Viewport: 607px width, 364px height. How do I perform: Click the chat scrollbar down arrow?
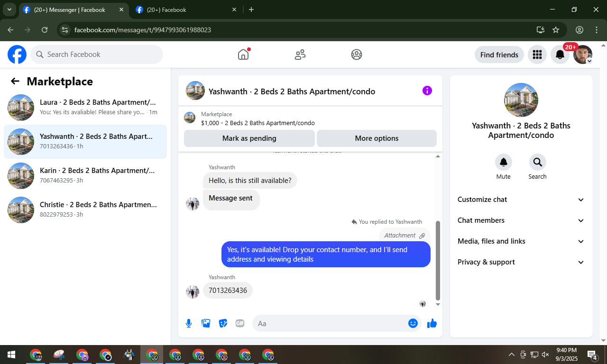(x=438, y=304)
